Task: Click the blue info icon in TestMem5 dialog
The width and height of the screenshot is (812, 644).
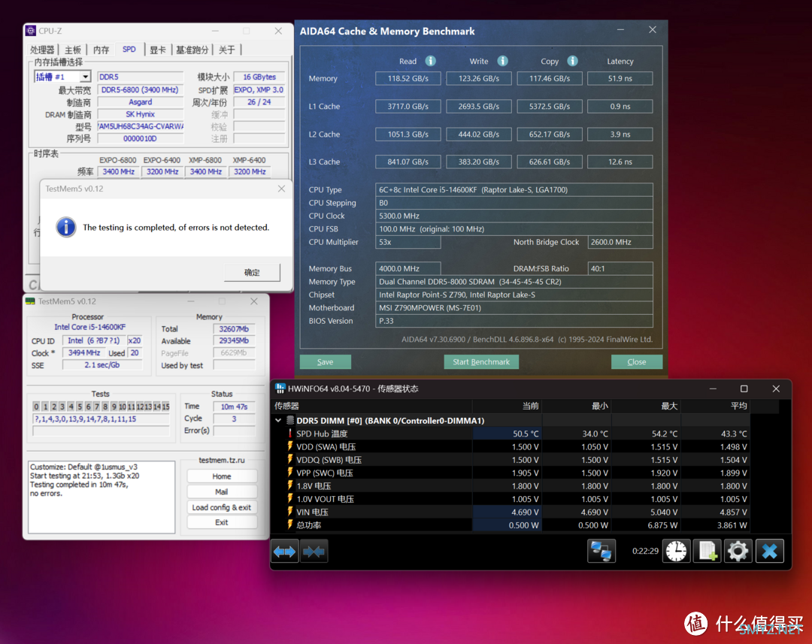Action: point(65,227)
